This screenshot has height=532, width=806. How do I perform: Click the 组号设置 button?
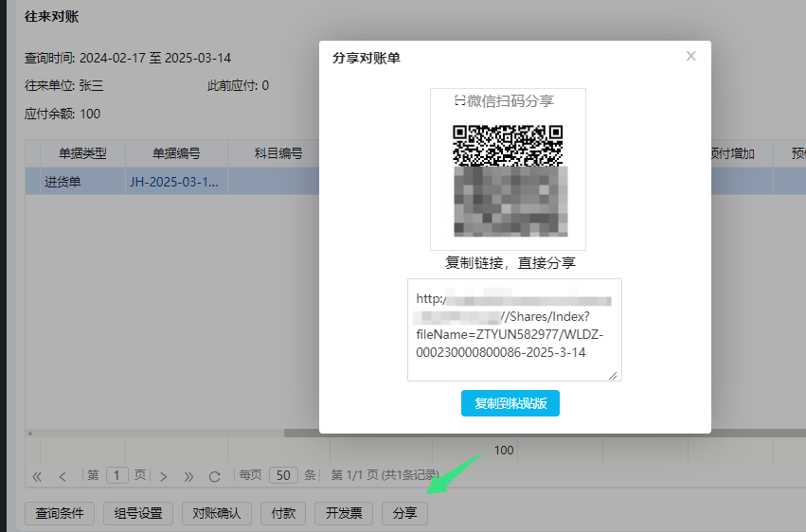[x=138, y=513]
